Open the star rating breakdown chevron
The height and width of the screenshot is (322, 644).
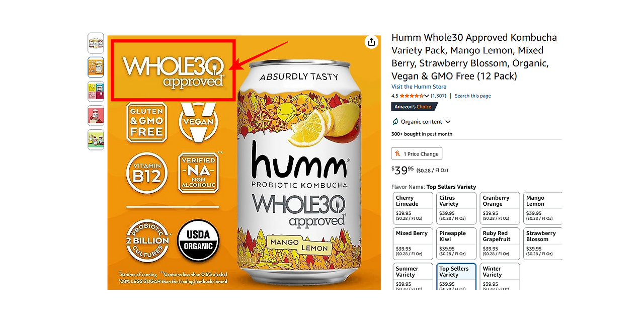click(x=427, y=96)
